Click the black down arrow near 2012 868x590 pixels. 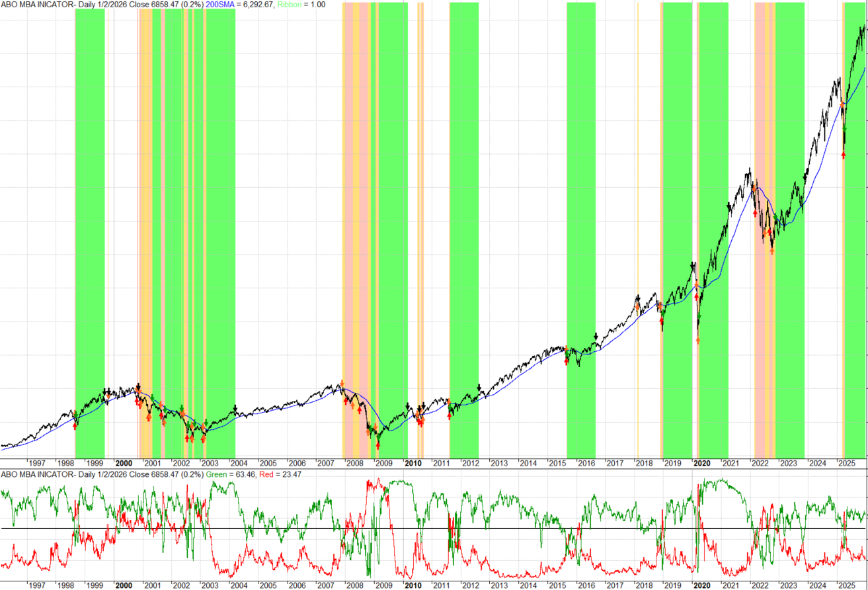coord(479,386)
